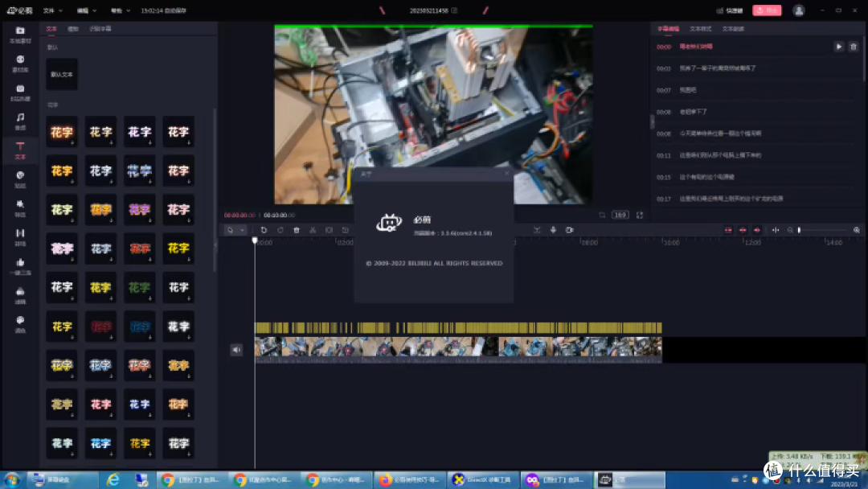Play the first subtitle line at 00:00
This screenshot has height=489, width=868.
(x=838, y=47)
